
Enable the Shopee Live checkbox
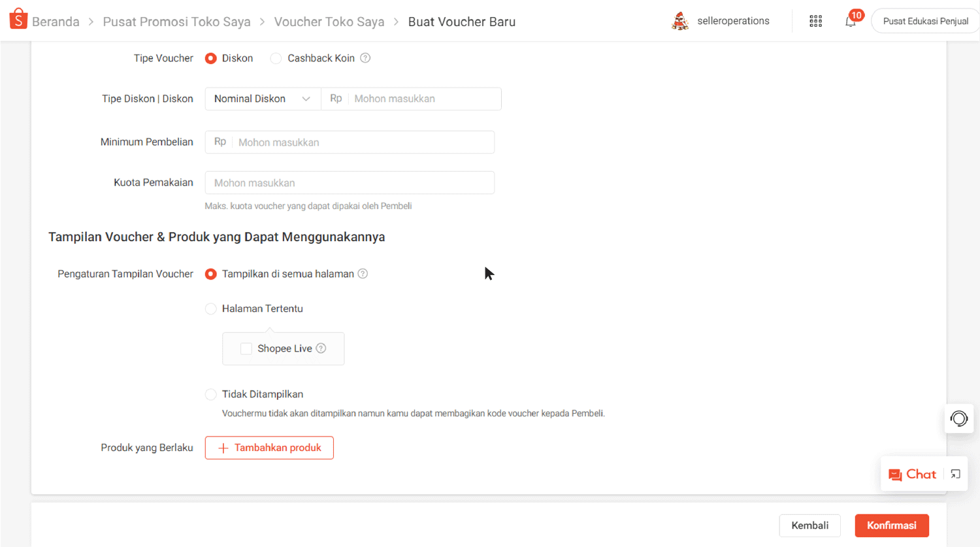pyautogui.click(x=246, y=349)
